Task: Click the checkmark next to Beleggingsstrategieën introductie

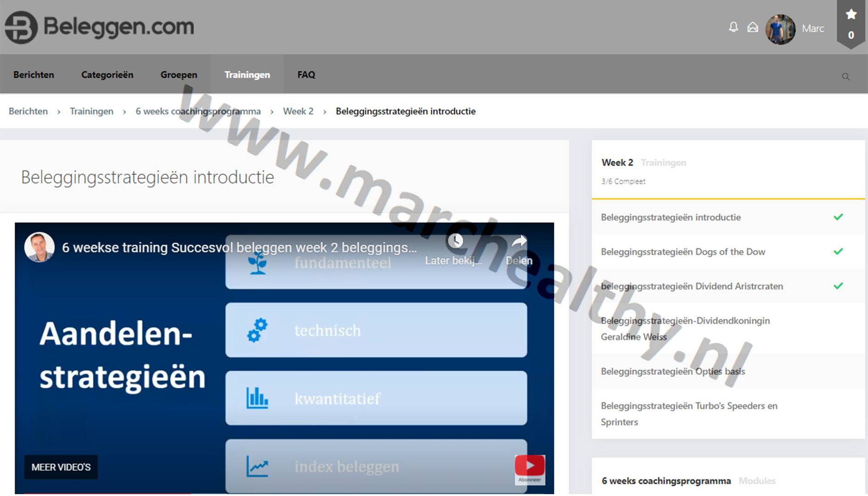Action: coord(838,217)
